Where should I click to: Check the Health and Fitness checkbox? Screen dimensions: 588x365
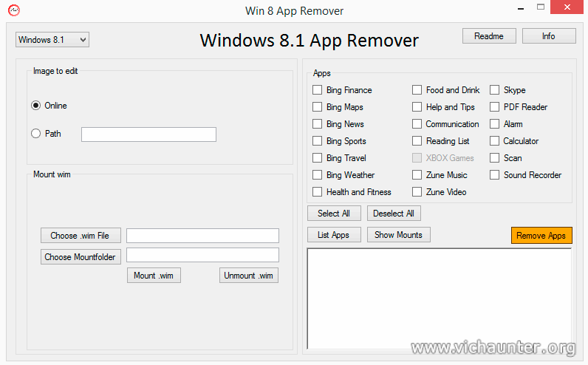click(x=317, y=192)
